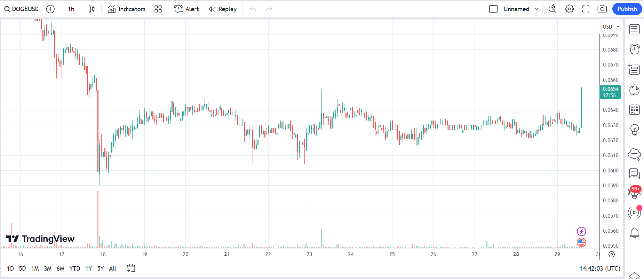Viewport: 644px width, 279px height.
Task: Expand the USD currency dropdown
Action: pos(611,26)
